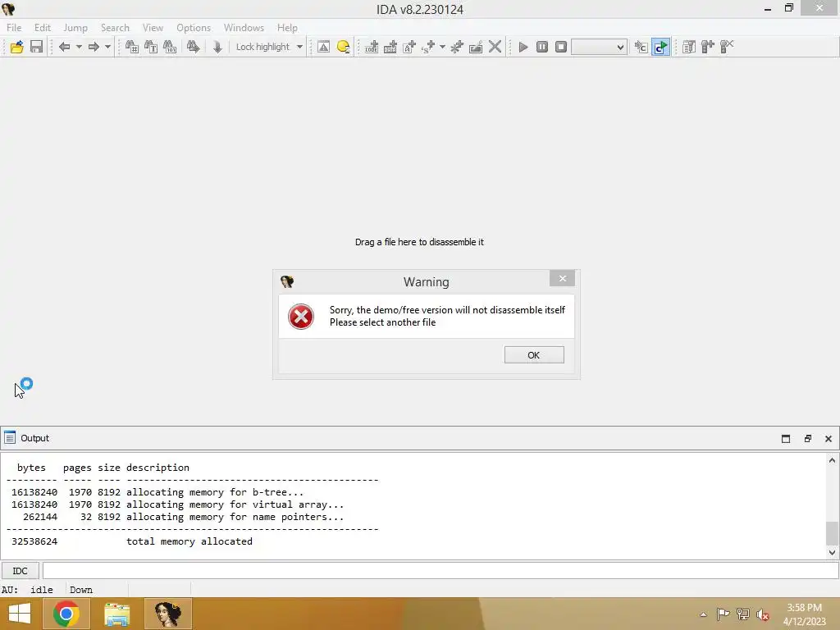Open the Edit menu
The height and width of the screenshot is (630, 840).
tap(43, 28)
